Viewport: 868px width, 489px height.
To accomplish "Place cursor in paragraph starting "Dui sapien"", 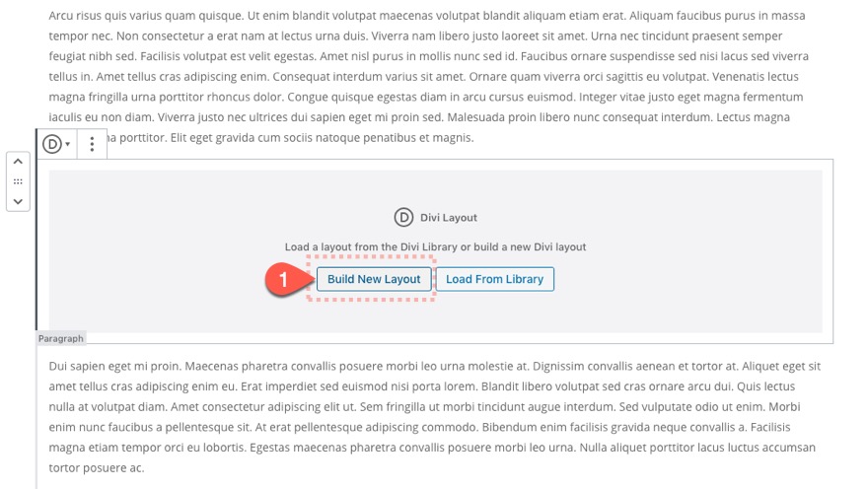I will (x=435, y=417).
